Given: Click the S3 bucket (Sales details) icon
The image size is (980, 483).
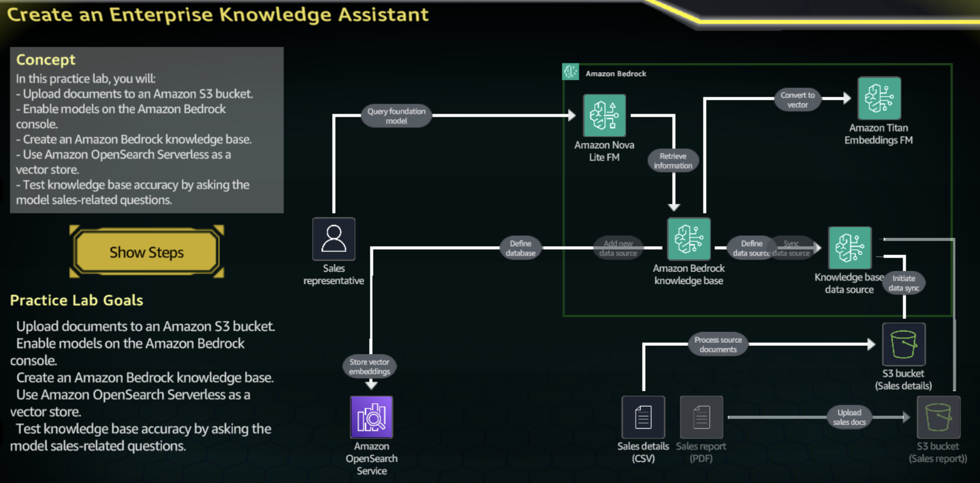Looking at the screenshot, I should 904,344.
